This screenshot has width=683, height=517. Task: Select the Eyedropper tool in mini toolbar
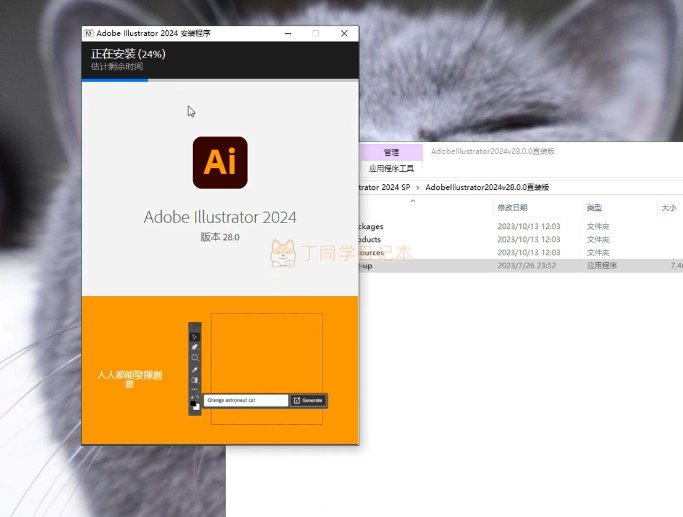(x=195, y=369)
